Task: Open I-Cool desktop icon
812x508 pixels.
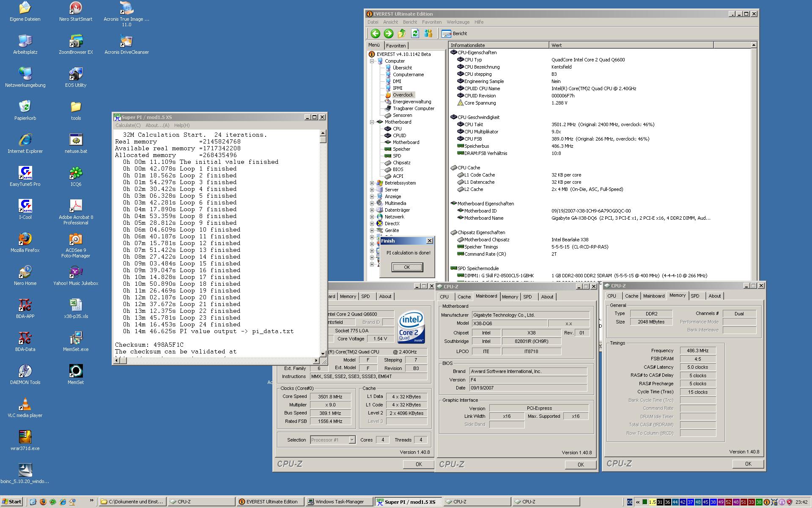Action: pyautogui.click(x=25, y=210)
